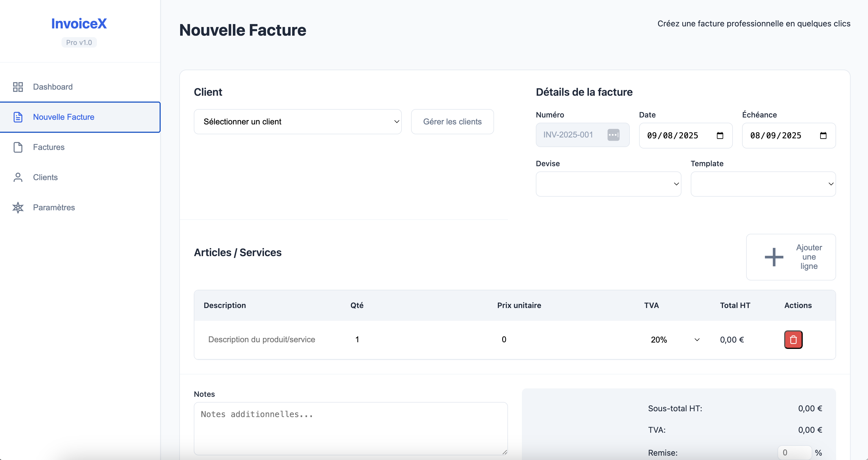Open the Échéance calendar picker icon
Screen dimensions: 868x460
pyautogui.click(x=823, y=135)
